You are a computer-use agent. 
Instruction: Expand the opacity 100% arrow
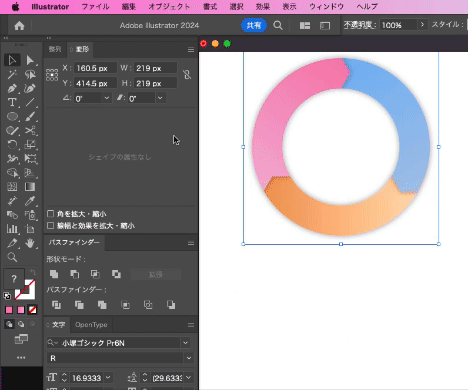pos(422,25)
